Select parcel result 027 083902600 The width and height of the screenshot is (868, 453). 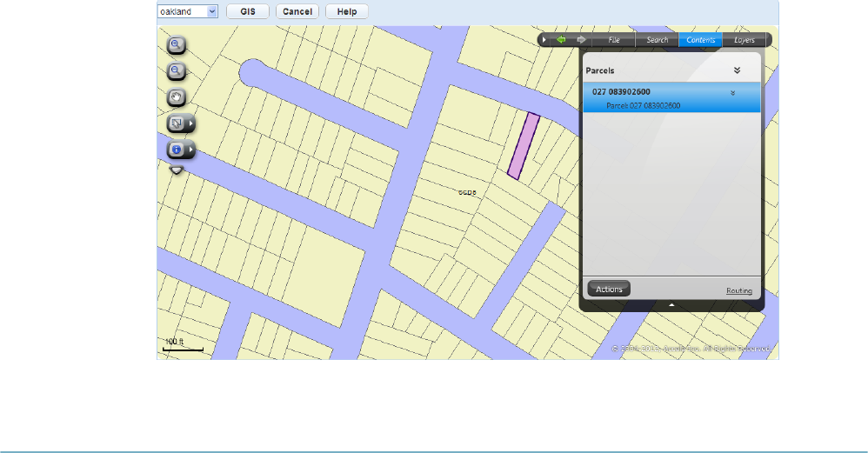[671, 98]
